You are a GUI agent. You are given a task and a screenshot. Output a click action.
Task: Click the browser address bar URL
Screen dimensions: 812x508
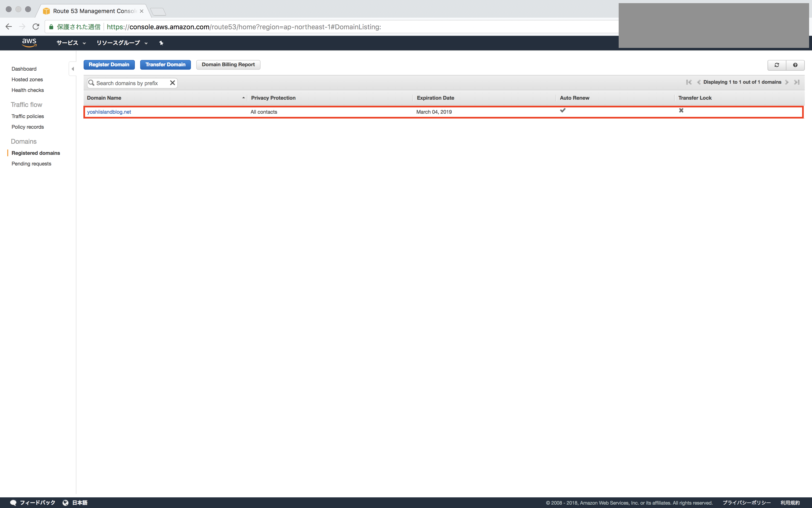244,27
